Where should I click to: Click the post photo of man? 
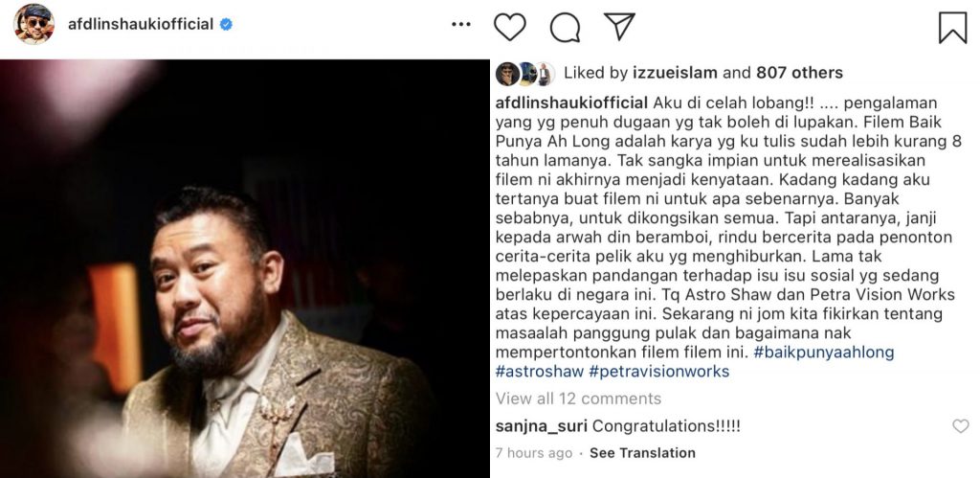(244, 268)
